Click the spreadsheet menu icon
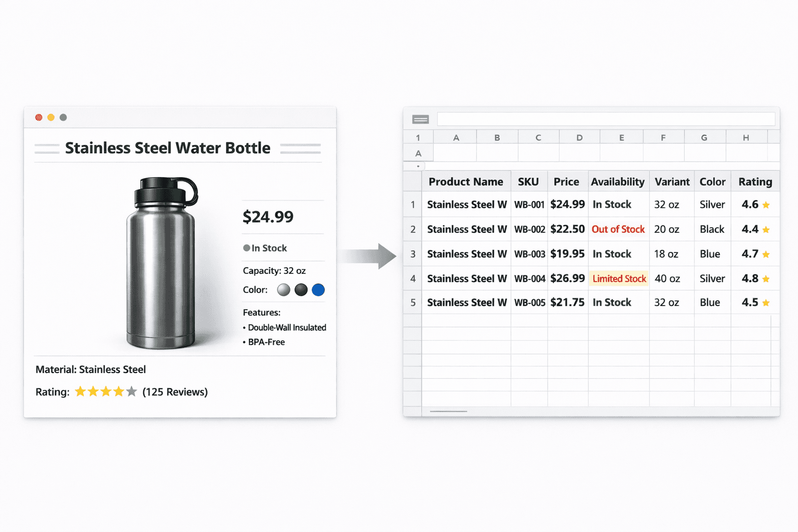Screen dimensions: 798x532 420,119
